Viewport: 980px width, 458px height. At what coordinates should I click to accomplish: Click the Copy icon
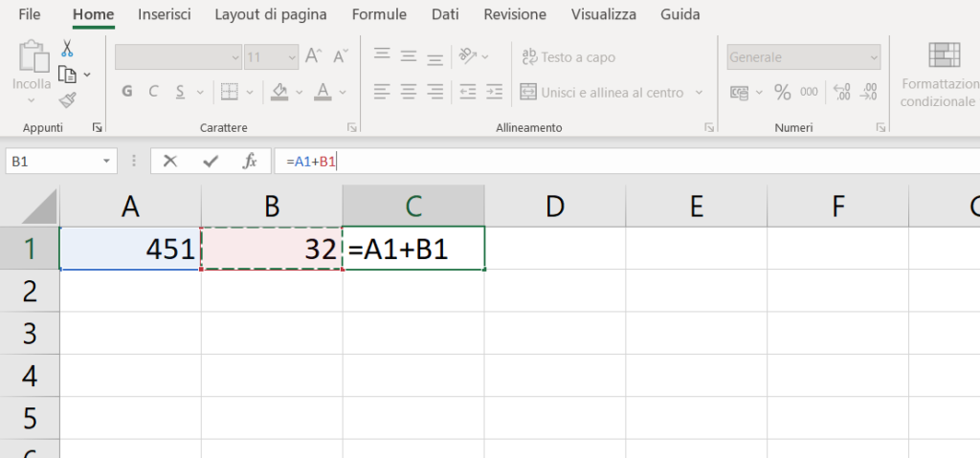67,75
